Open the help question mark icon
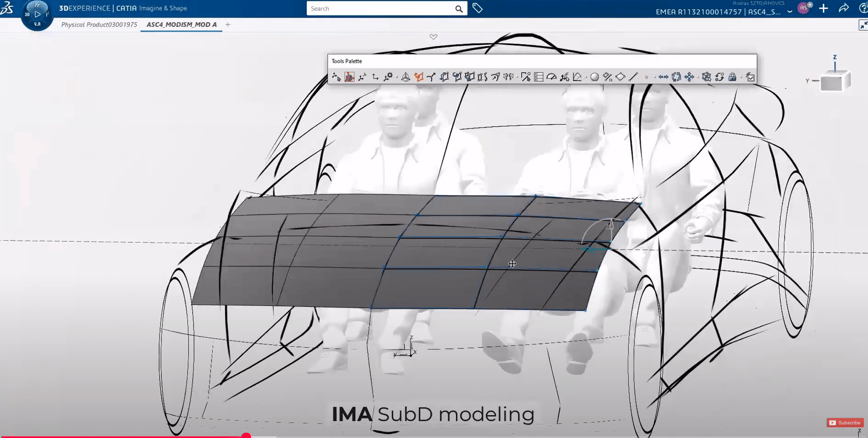This screenshot has width=868, height=438. point(864,8)
